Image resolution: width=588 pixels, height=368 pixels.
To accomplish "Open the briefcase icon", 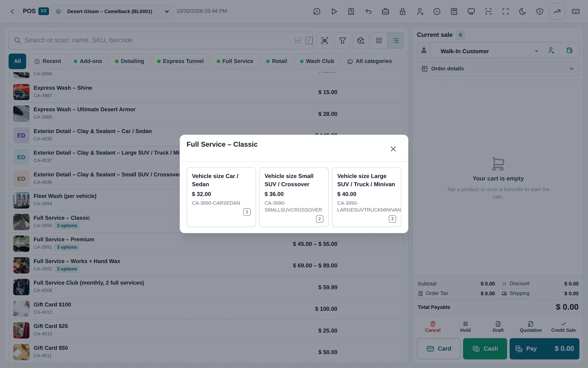I will pos(385,11).
